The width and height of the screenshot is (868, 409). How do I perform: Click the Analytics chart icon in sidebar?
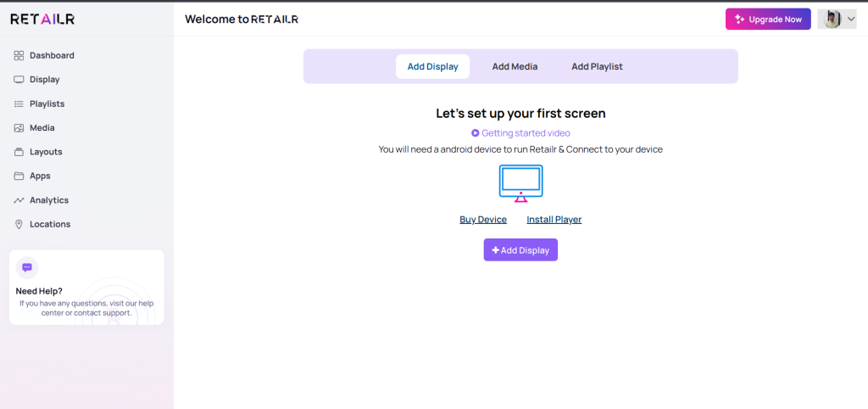pyautogui.click(x=19, y=200)
